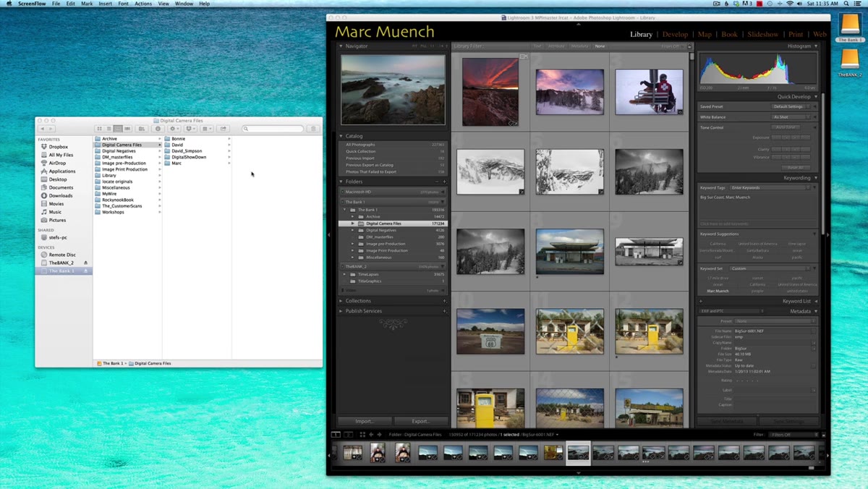Select David_Simpson folder in Finder

187,151
